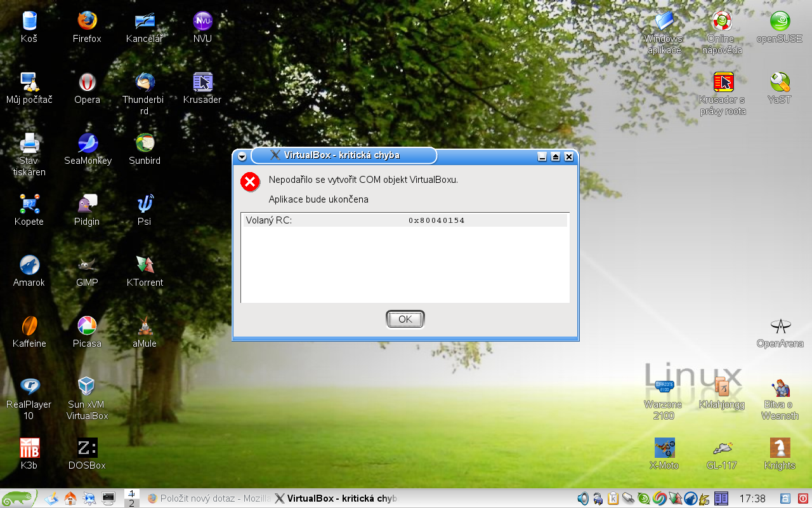Open the home folder taskbar icon

pyautogui.click(x=70, y=498)
